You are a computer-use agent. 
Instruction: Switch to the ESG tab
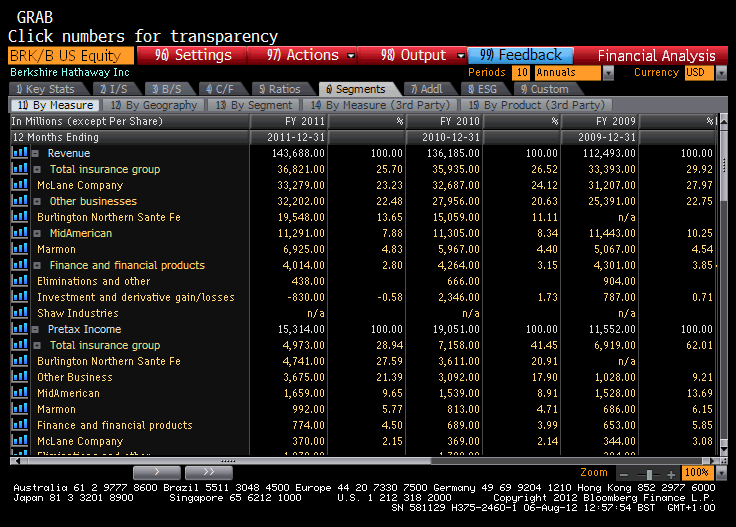click(483, 89)
